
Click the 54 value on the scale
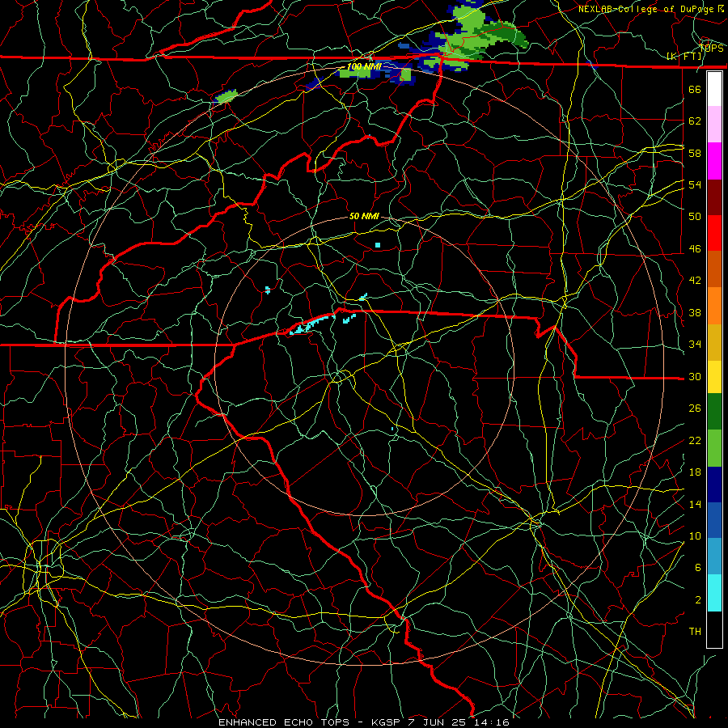click(695, 184)
